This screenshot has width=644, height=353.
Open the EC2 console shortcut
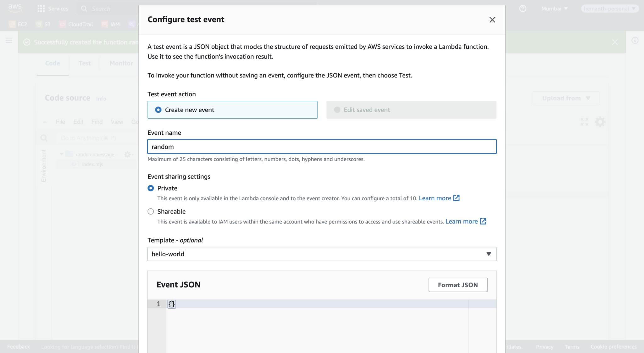click(18, 24)
